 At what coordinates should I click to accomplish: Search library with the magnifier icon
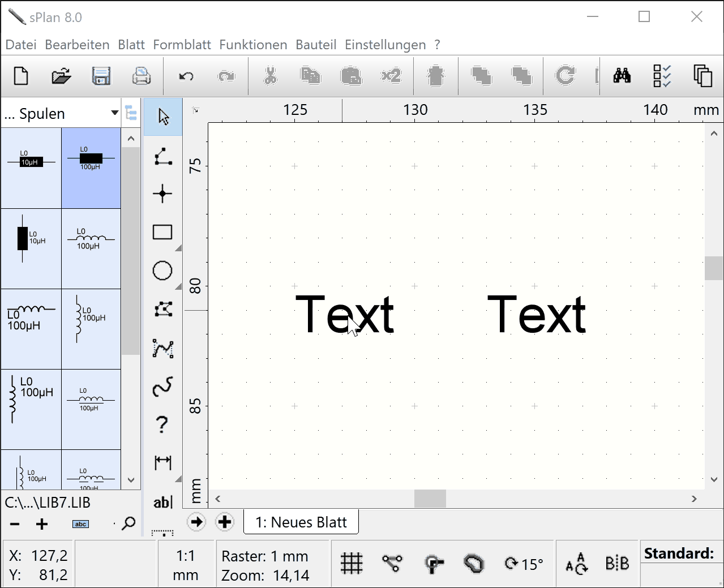click(128, 523)
